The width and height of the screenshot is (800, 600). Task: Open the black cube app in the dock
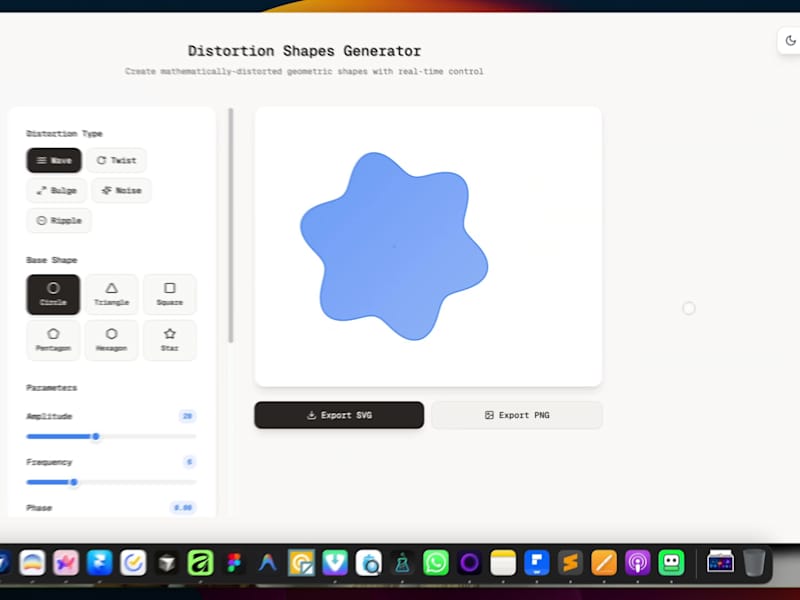coord(166,563)
